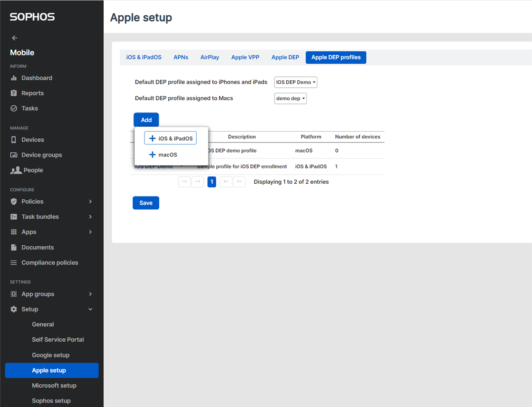Click the Add button
532x407 pixels.
(146, 120)
